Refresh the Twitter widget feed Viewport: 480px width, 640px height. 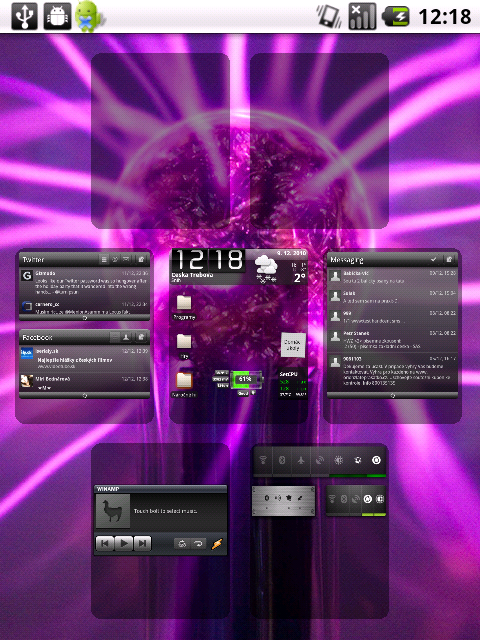[84, 317]
